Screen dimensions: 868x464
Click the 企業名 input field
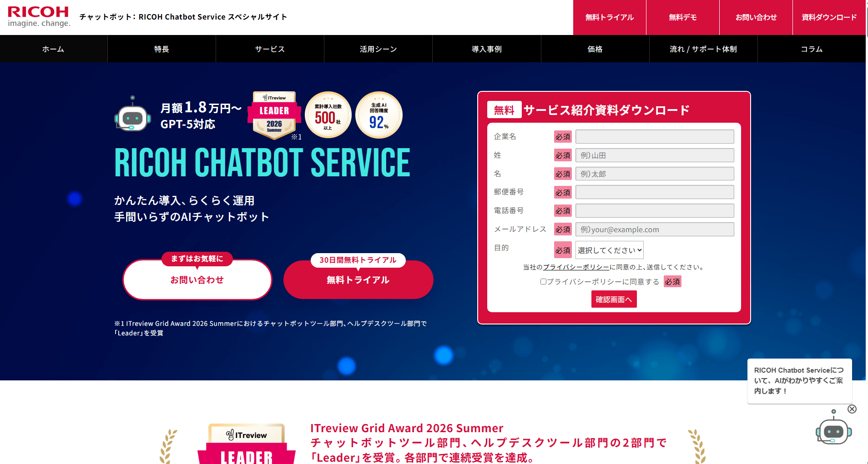655,137
